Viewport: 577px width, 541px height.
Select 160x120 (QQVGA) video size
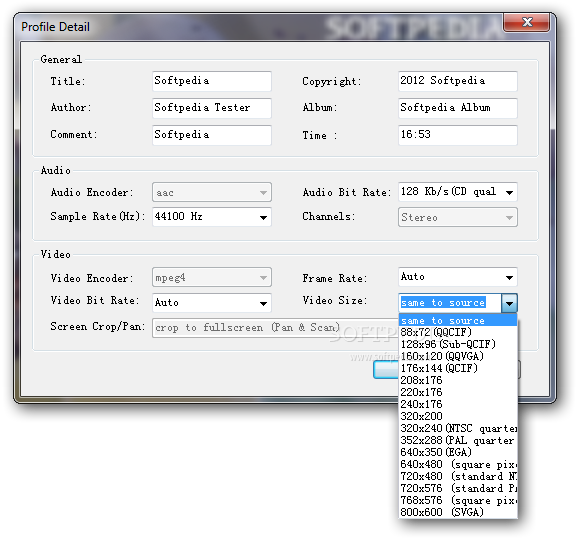tap(458, 356)
